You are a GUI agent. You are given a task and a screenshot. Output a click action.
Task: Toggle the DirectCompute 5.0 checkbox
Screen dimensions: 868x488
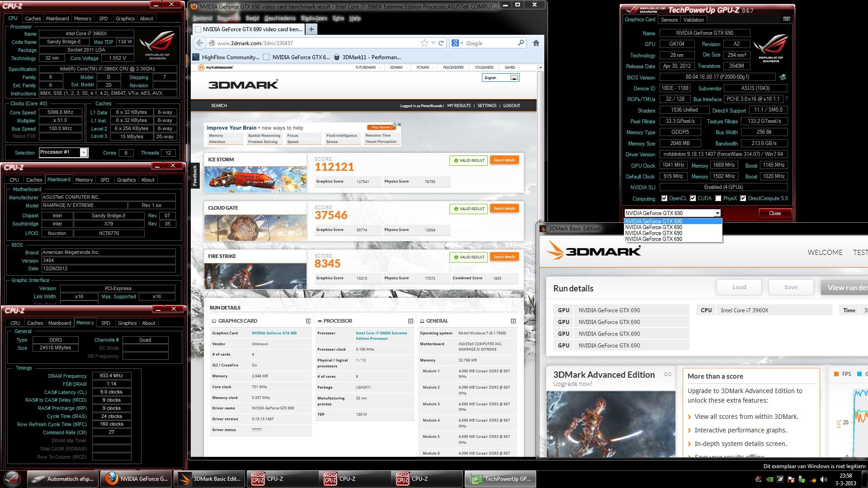(x=743, y=198)
